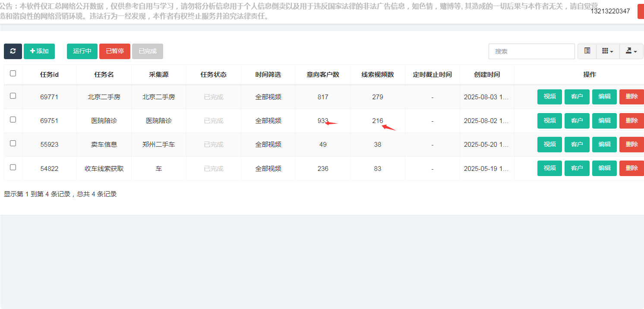Open the columns grid dropdown
The width and height of the screenshot is (644, 309).
[x=608, y=51]
